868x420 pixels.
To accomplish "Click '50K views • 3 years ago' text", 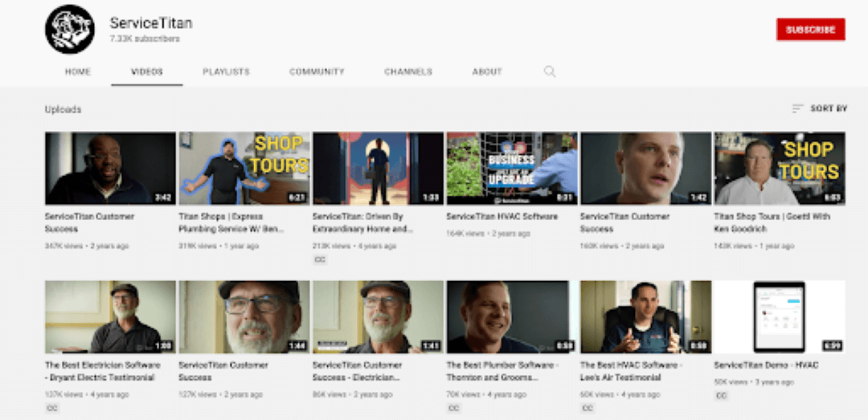I will pyautogui.click(x=754, y=382).
